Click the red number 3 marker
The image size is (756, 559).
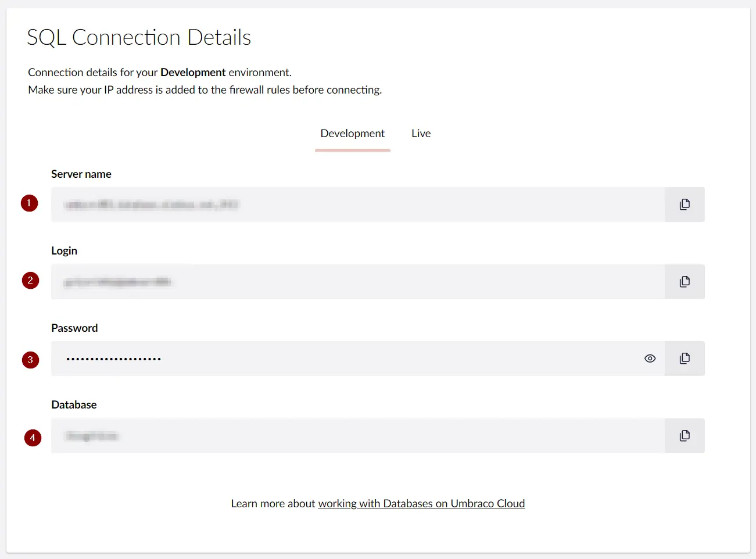coord(30,360)
